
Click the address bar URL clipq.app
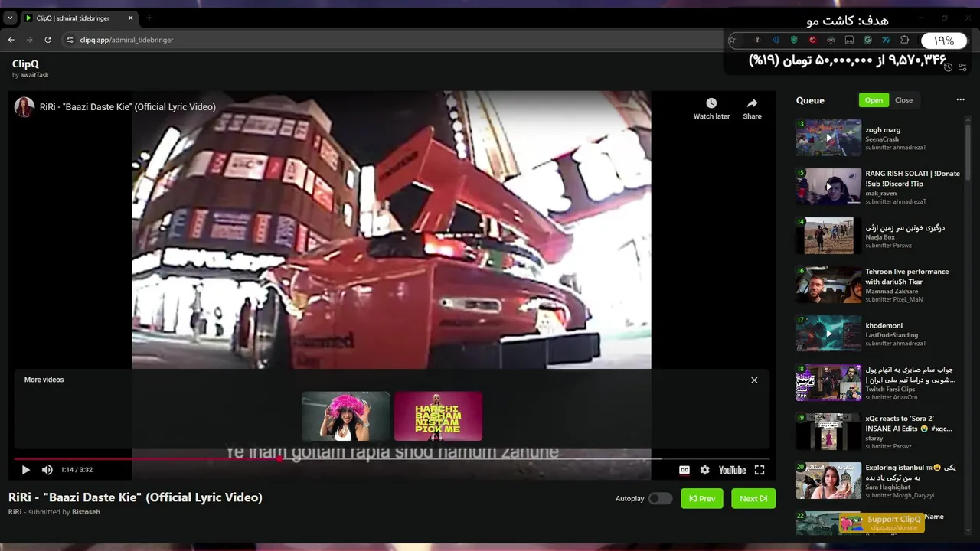126,40
